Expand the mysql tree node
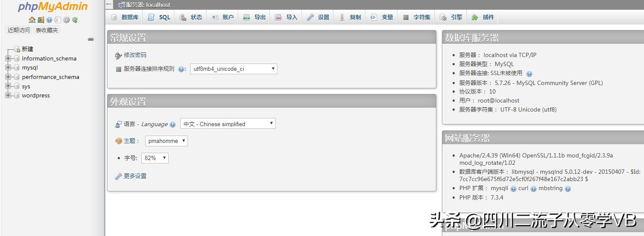 (x=8, y=67)
